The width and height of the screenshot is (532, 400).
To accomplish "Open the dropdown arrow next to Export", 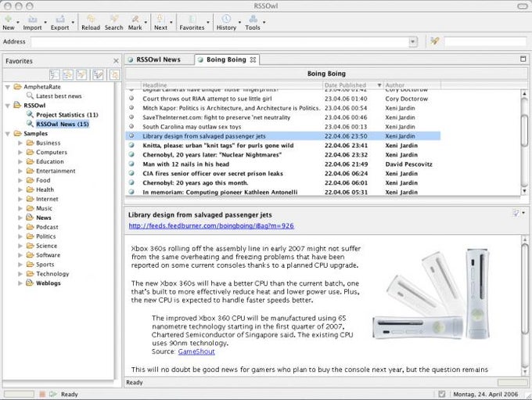I will click(73, 23).
